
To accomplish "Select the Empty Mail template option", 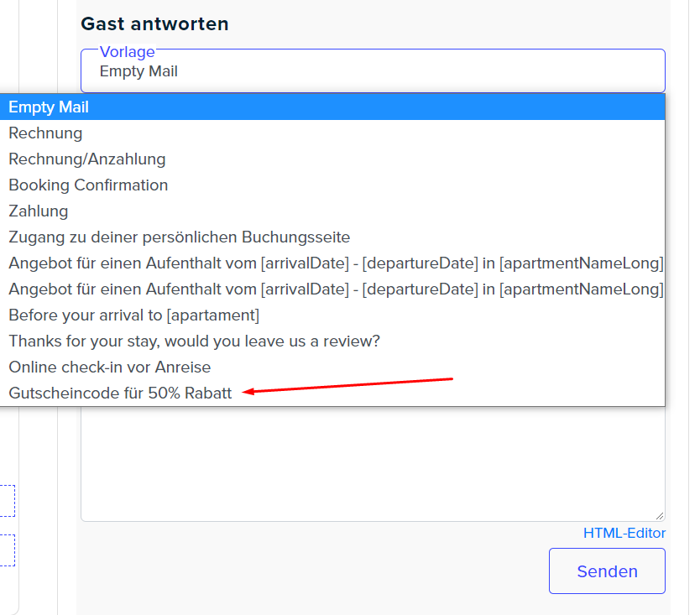I will [x=332, y=107].
